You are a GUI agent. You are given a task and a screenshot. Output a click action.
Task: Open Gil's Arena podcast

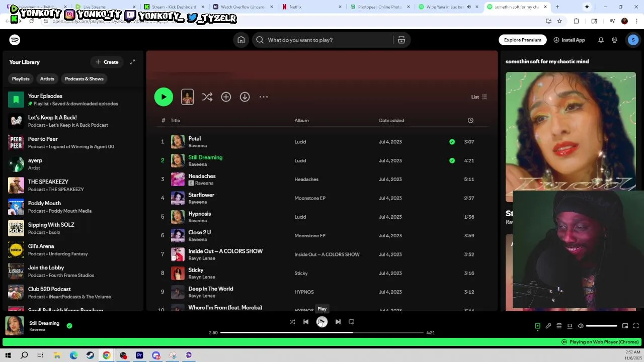tap(73, 250)
